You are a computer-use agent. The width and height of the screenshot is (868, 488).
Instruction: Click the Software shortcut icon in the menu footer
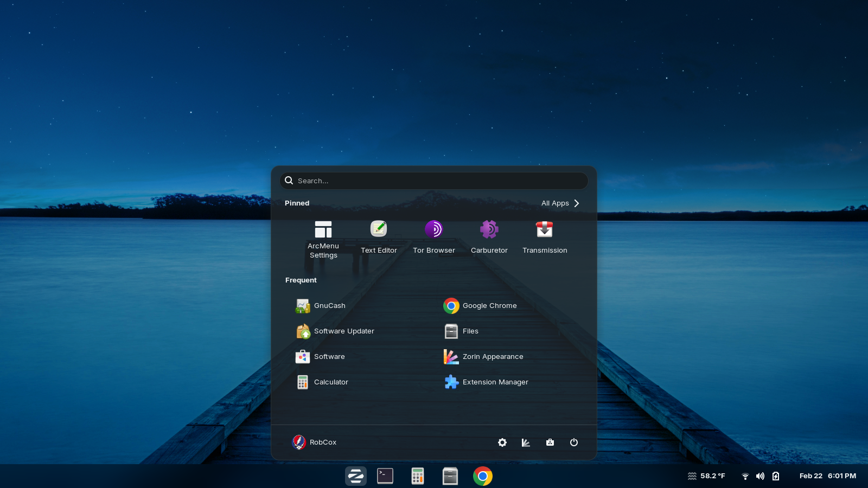550,442
